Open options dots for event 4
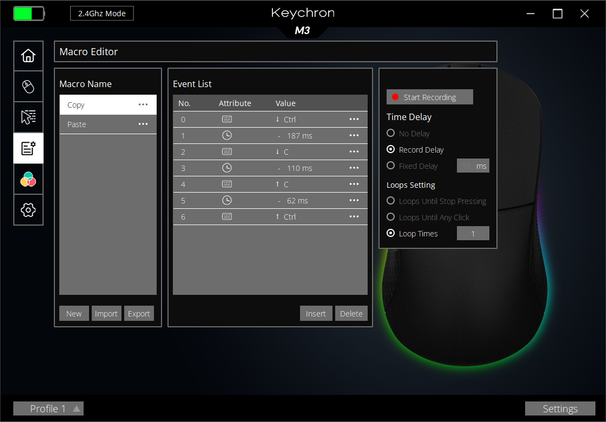 (354, 184)
